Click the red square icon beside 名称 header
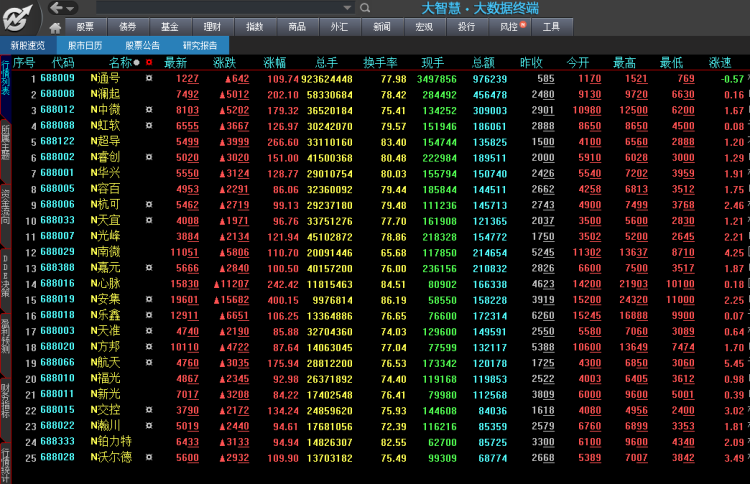The height and width of the screenshot is (484, 750). coord(149,62)
